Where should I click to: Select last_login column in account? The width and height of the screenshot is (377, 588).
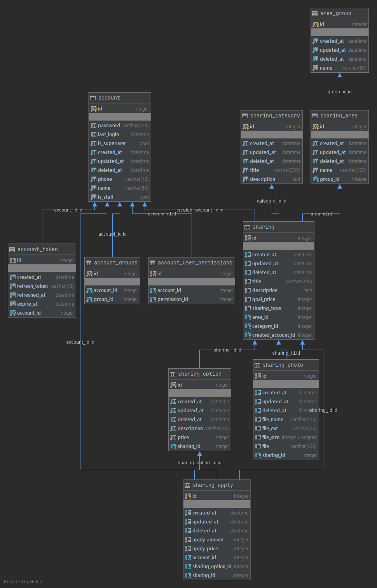(x=120, y=135)
